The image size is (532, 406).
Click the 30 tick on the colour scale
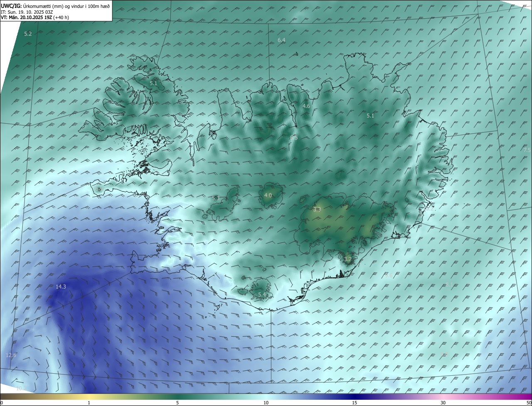(443, 403)
